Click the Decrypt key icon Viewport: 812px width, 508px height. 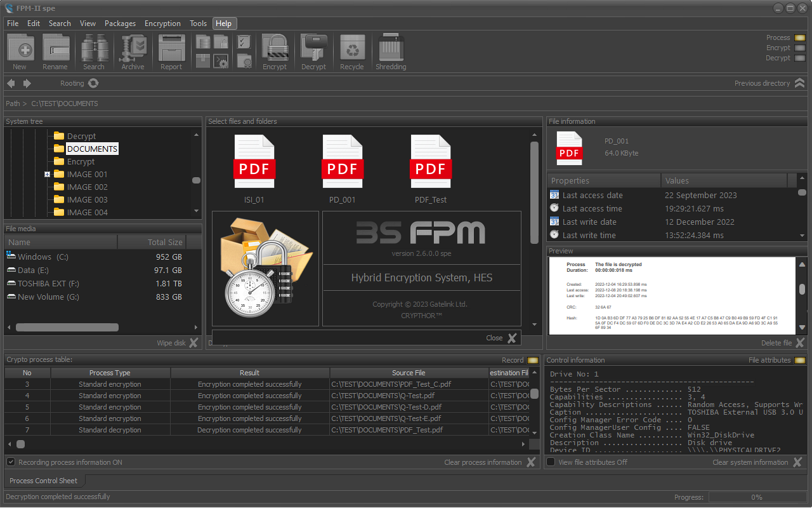[314, 48]
